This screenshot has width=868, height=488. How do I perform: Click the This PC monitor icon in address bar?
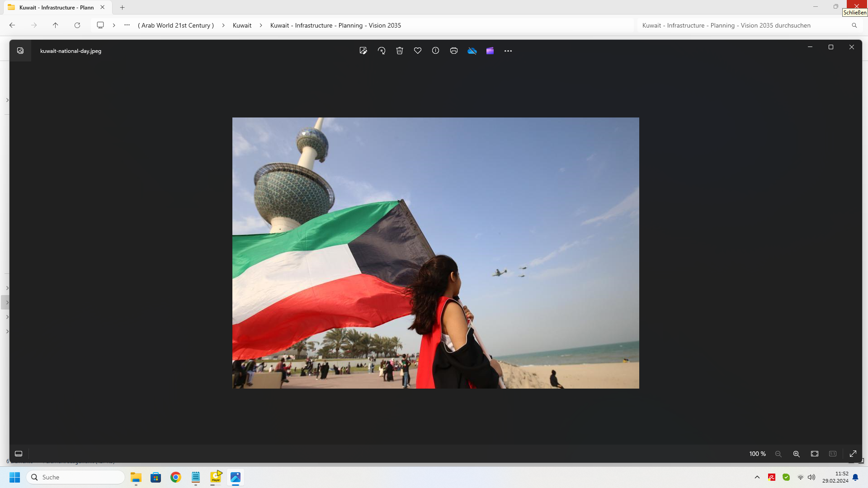pos(100,25)
